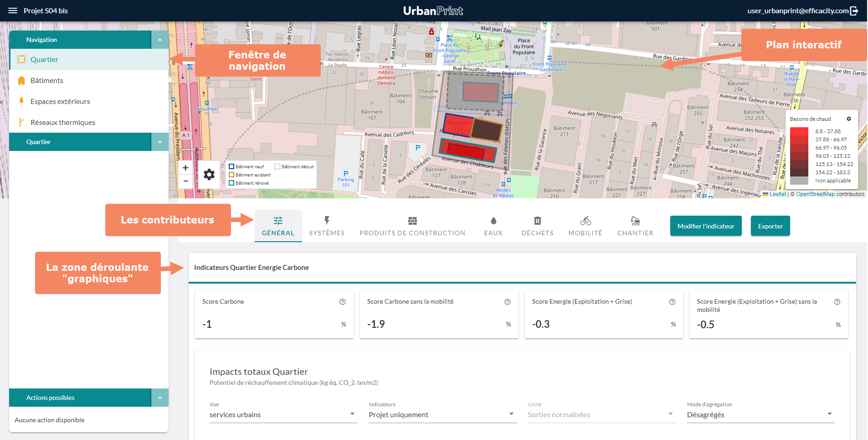This screenshot has width=868, height=440.
Task: Click the Bâtiments house icon
Action: 21,80
